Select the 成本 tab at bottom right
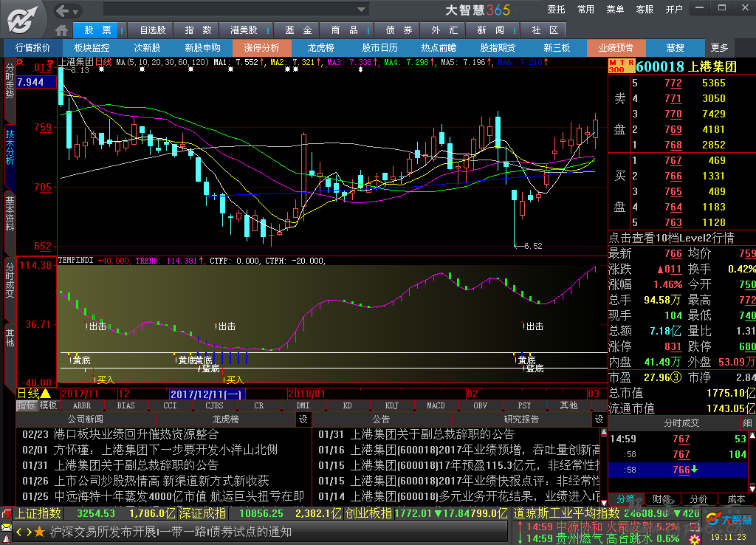The width and height of the screenshot is (756, 545). [736, 498]
